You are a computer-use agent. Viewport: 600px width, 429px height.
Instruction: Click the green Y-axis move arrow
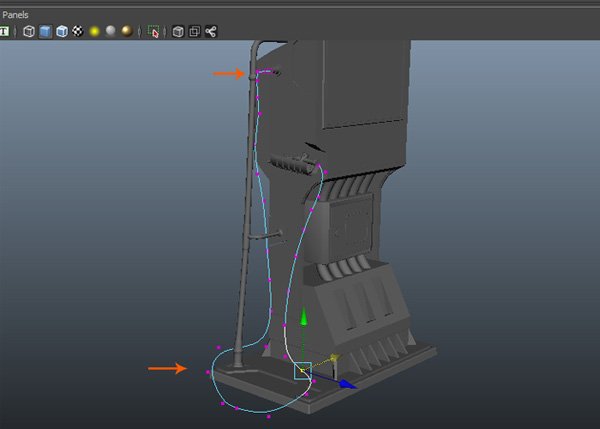pos(303,316)
